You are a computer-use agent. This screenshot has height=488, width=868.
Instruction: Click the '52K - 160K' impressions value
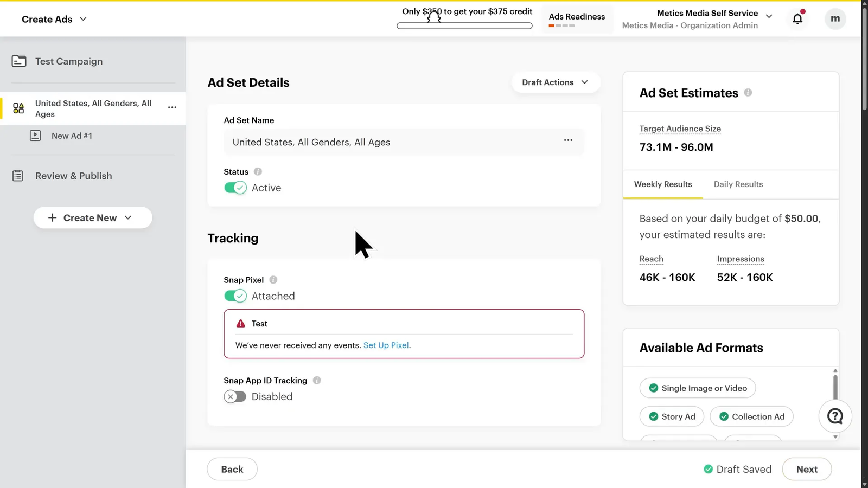(745, 277)
